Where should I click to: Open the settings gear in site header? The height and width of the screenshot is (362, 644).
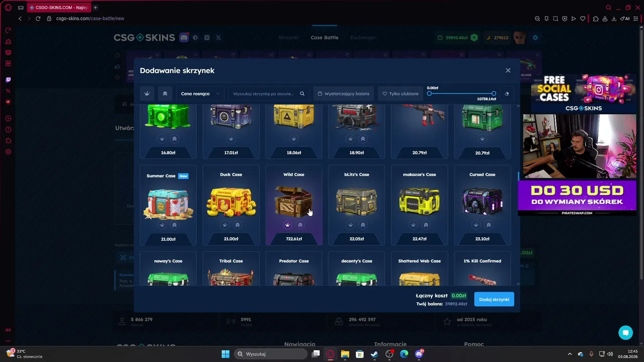tap(535, 38)
